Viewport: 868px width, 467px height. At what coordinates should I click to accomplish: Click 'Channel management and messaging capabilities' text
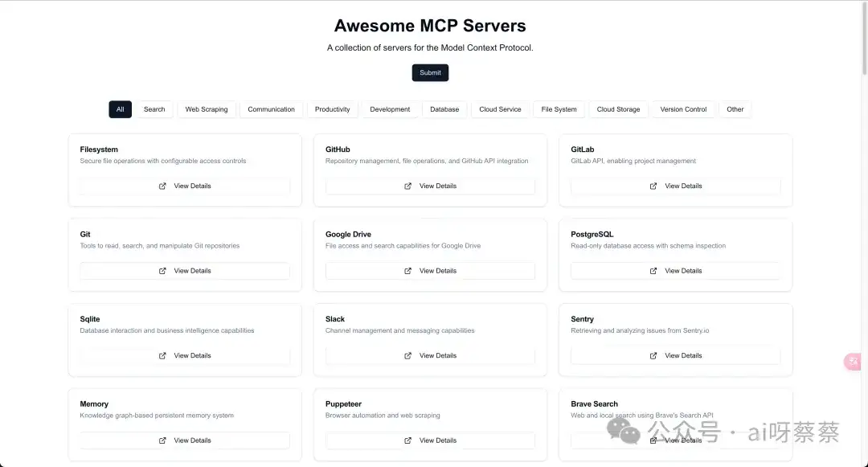pos(399,331)
